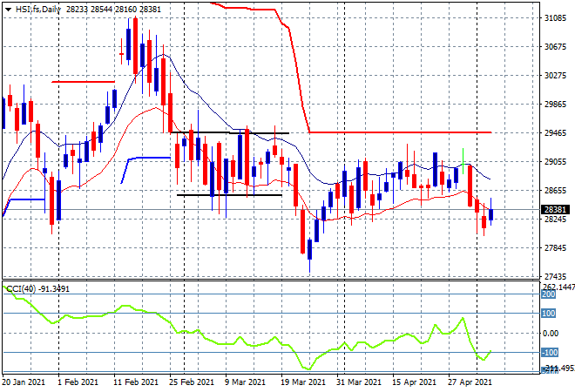Click the 31085 price axis label
Screen dimensions: 575x392
[555, 18]
